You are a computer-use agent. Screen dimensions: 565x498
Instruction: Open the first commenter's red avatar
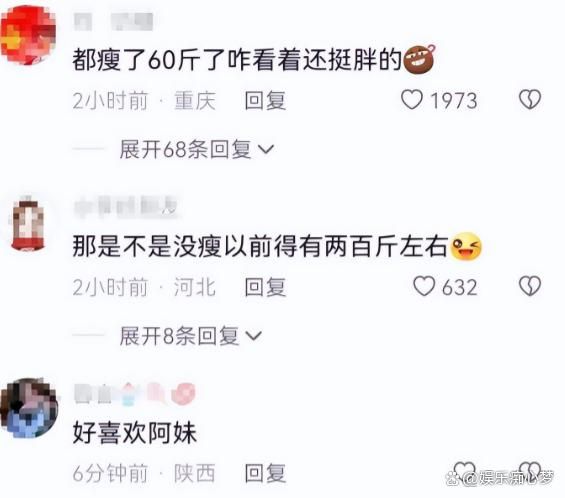tap(28, 35)
